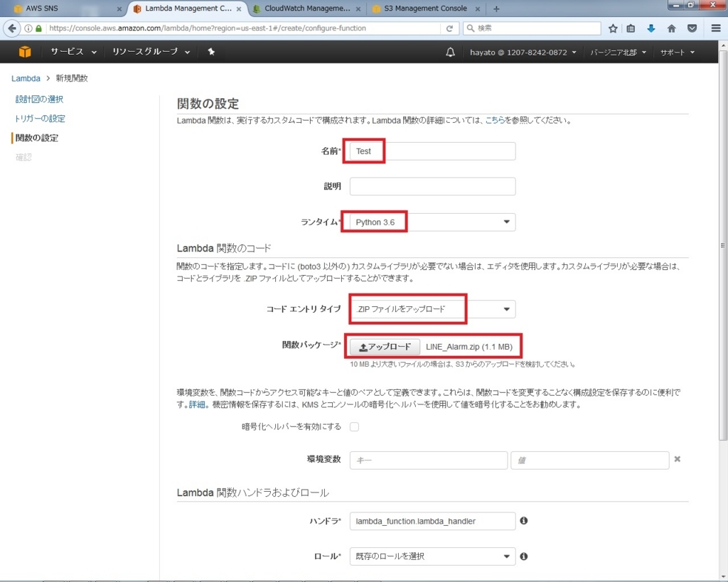Viewport: 728px width, 582px height.
Task: Expand the リソースグループ menu
Action: click(151, 52)
